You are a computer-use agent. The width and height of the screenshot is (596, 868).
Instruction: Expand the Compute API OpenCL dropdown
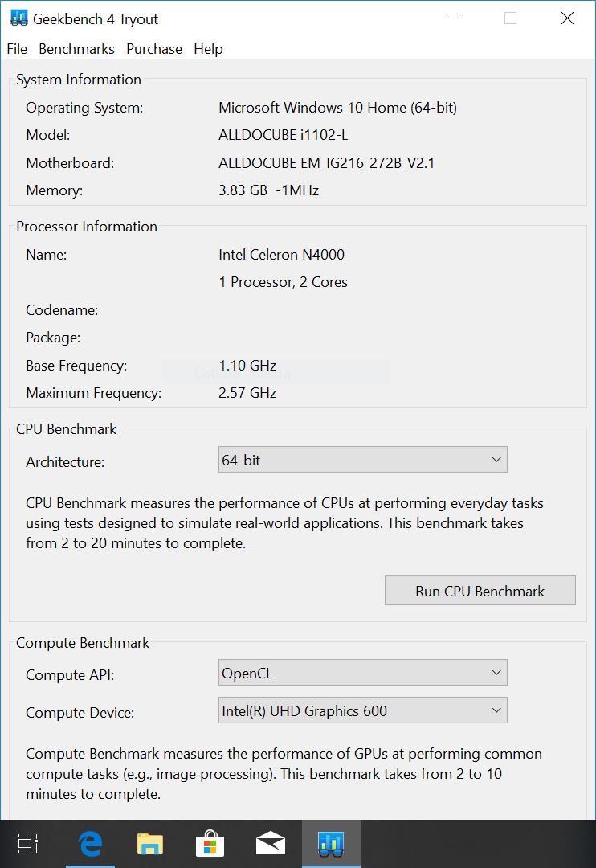click(362, 673)
